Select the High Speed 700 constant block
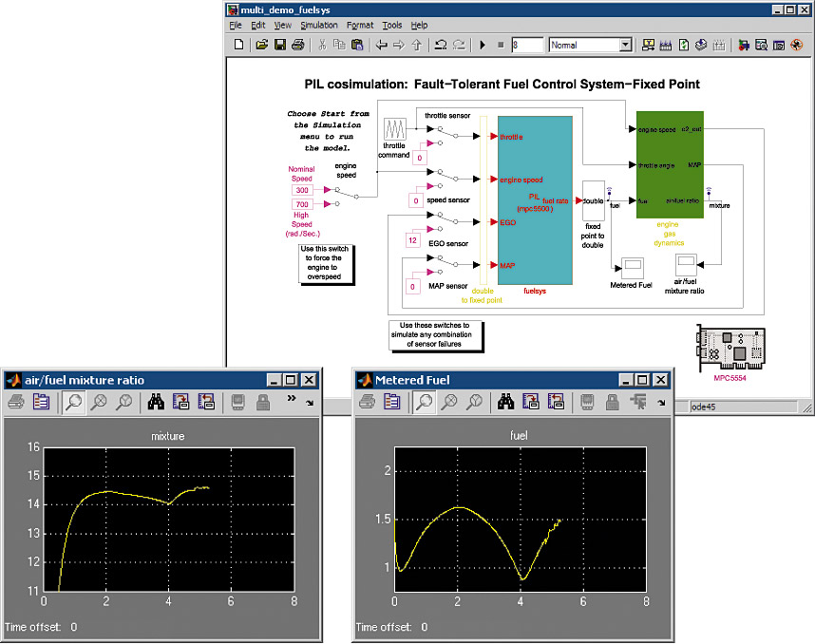The image size is (815, 644). coord(302,204)
